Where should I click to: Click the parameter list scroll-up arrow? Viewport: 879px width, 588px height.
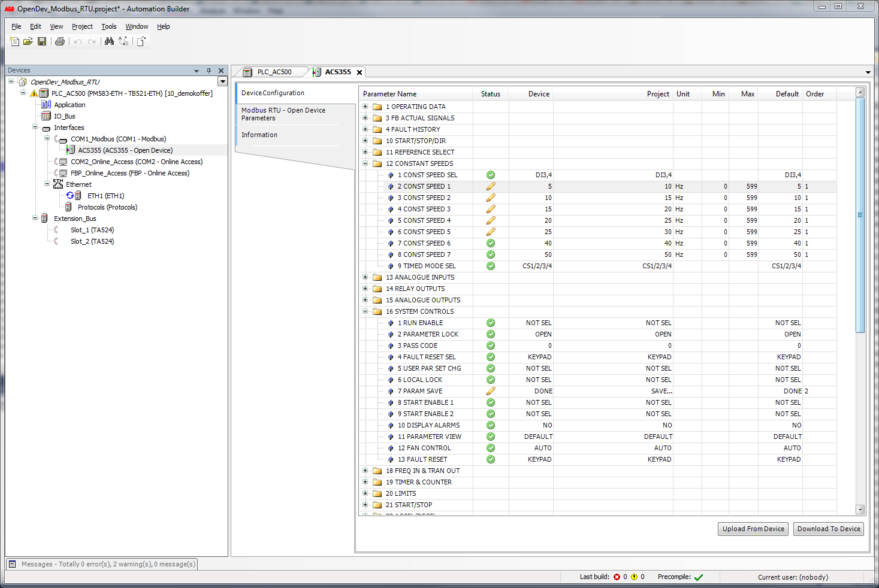tap(860, 92)
